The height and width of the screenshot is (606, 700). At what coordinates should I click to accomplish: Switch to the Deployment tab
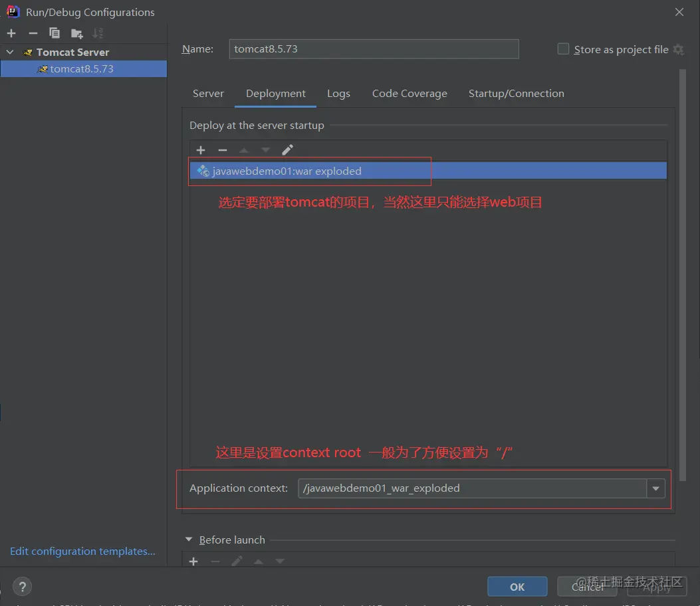275,93
